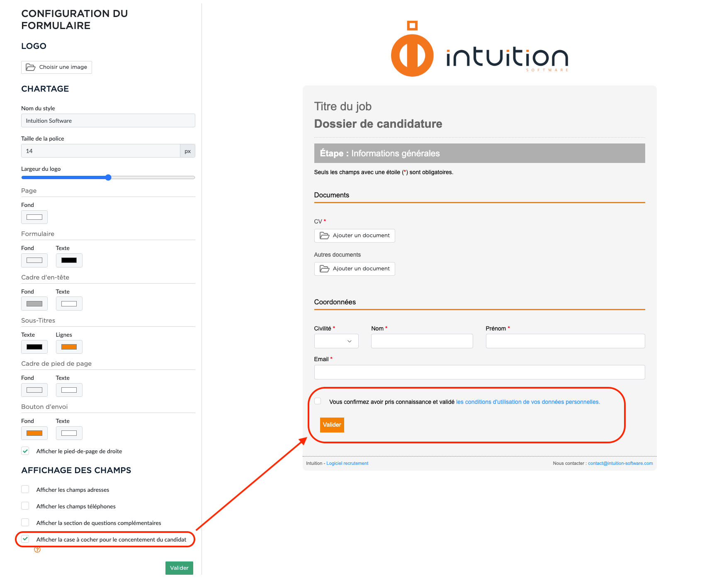Click folder icon in Choisir une image button

click(x=31, y=67)
